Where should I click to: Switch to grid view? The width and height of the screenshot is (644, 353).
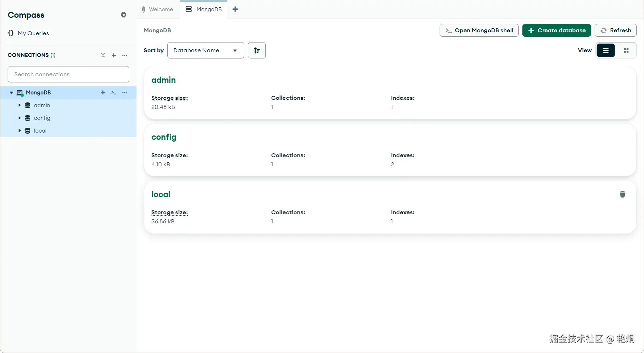pos(626,50)
